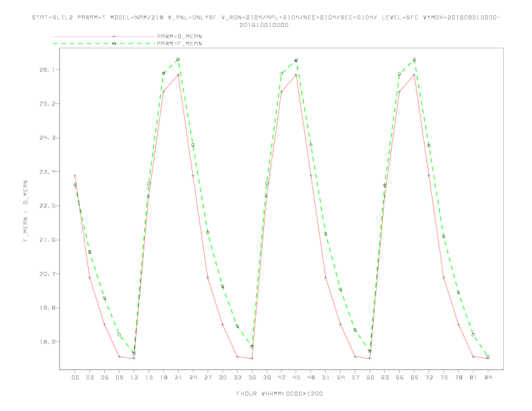Select F_MEAN circle data point at hour 69

(x=414, y=60)
